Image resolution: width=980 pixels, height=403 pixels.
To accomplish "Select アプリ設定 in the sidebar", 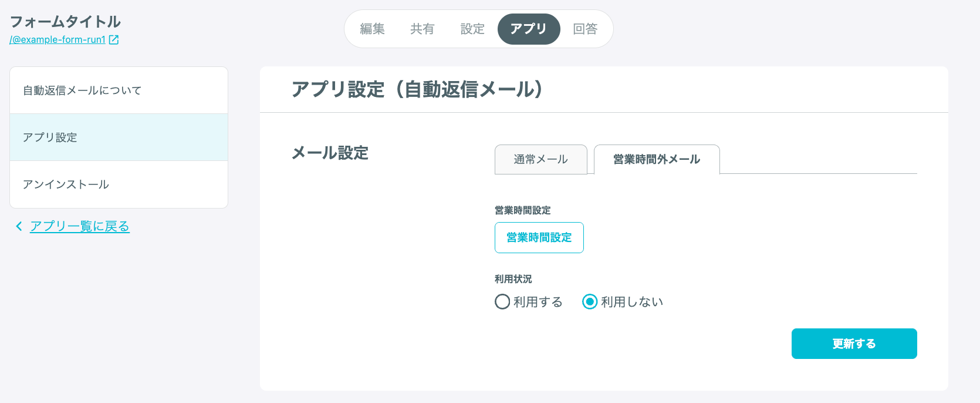I will (119, 137).
